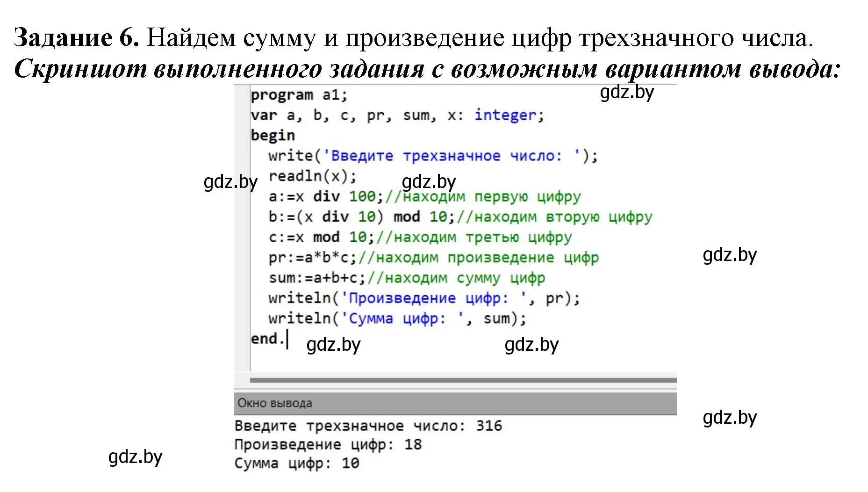Click the var declaration line with integer
Viewport: 868px width, 492px height.
[397, 115]
